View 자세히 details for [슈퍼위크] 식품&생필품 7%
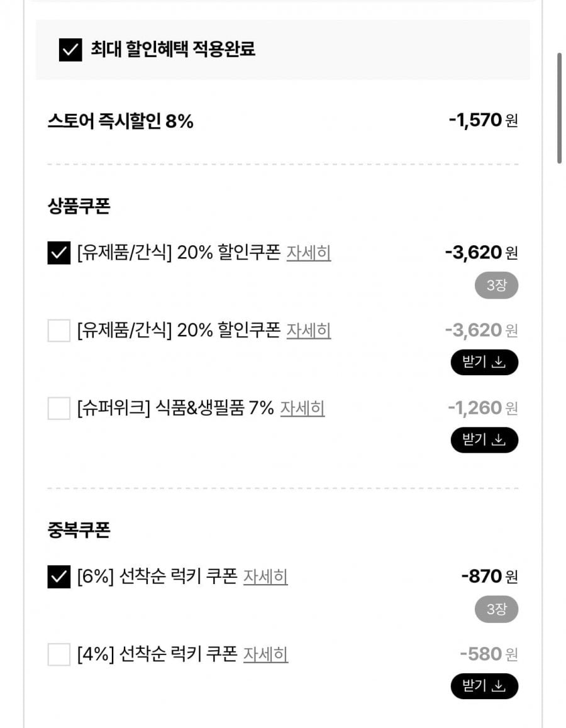Viewport: 566px width, 728px height. pyautogui.click(x=302, y=409)
